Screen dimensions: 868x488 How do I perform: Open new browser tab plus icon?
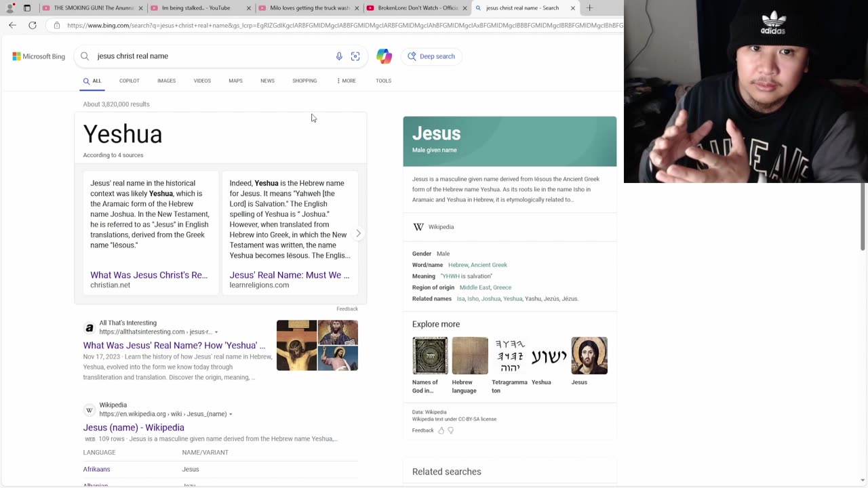589,8
